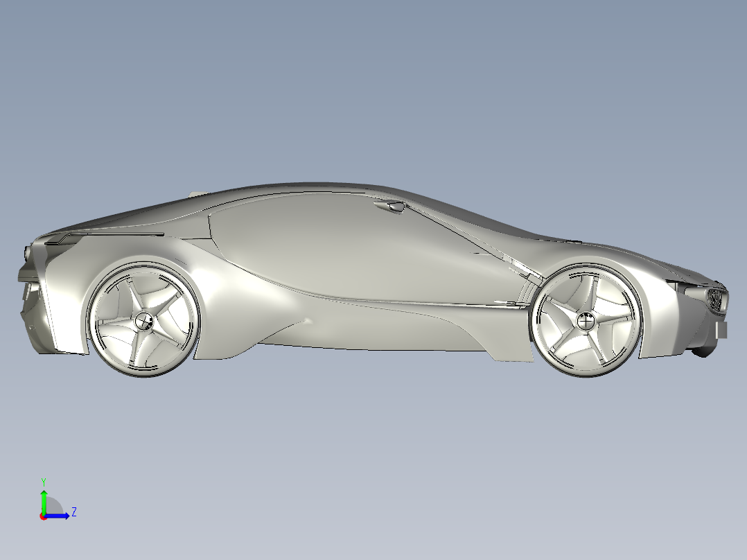Click the BMW logo on the rear wheel hub
The width and height of the screenshot is (747, 560).
[x=143, y=321]
